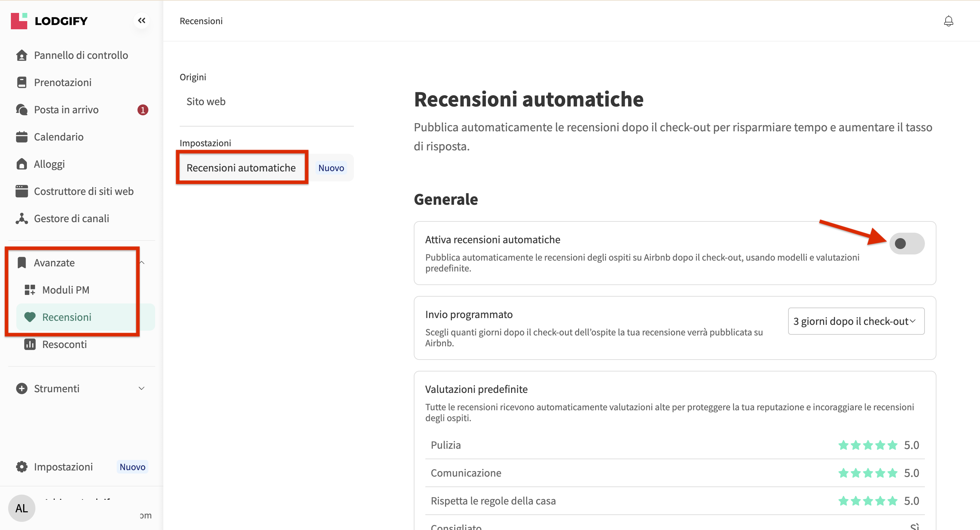Viewport: 980px width, 530px height.
Task: Click the Lodgify logo
Action: pyautogui.click(x=49, y=21)
